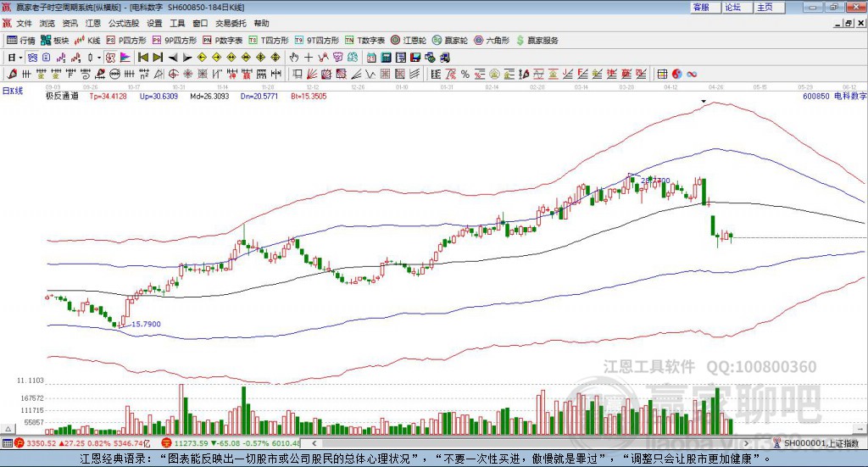868x467 pixels.
Task: Open the 帮助 menu
Action: tap(261, 23)
